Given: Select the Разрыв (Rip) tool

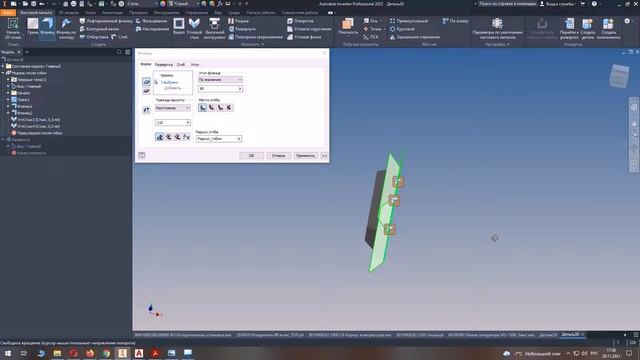Looking at the screenshot, I should click(x=238, y=21).
